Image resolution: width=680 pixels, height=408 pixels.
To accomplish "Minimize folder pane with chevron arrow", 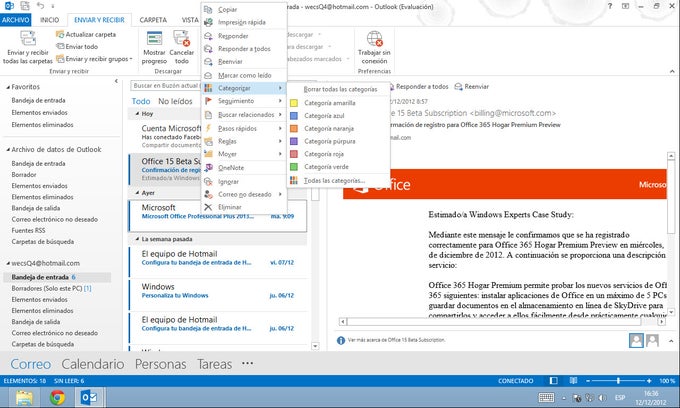I will pyautogui.click(x=116, y=81).
